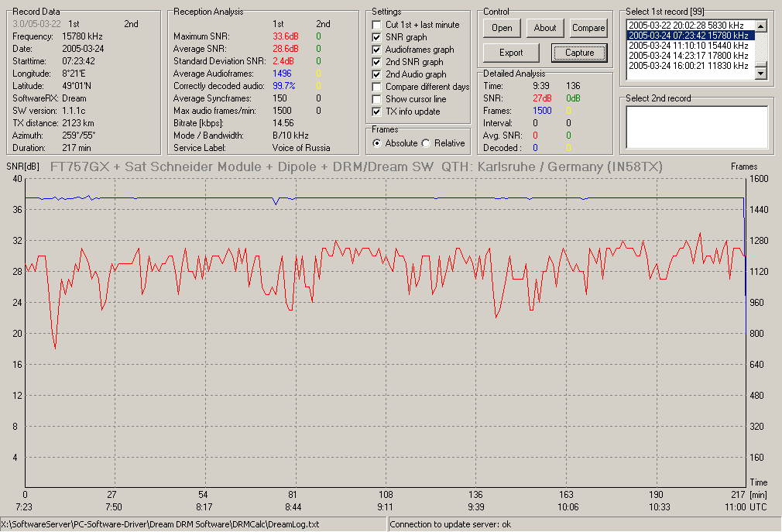Enable Cut 1st + last minute checkbox
Viewport: 782px width, 532px height.
click(376, 25)
